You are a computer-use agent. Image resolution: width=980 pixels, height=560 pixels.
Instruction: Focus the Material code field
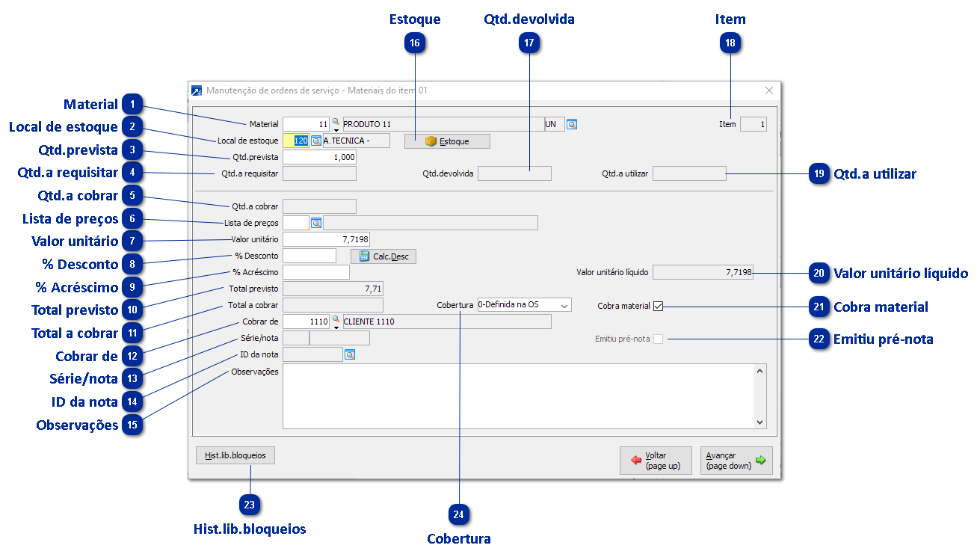pyautogui.click(x=306, y=124)
